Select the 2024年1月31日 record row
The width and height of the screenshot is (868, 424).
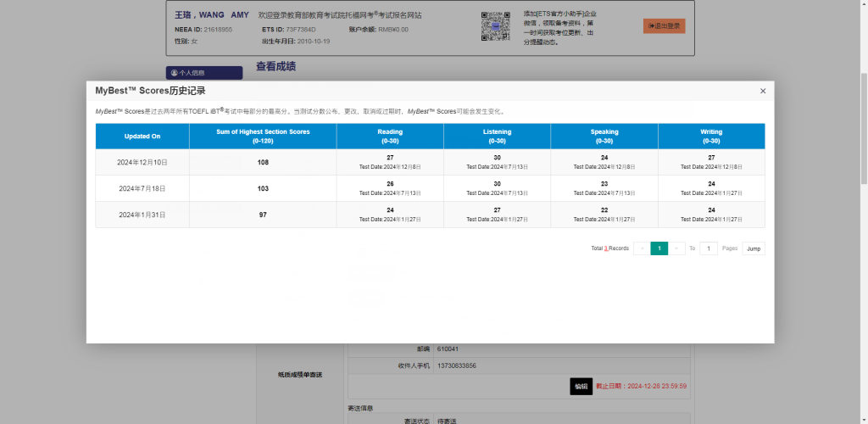tap(142, 215)
